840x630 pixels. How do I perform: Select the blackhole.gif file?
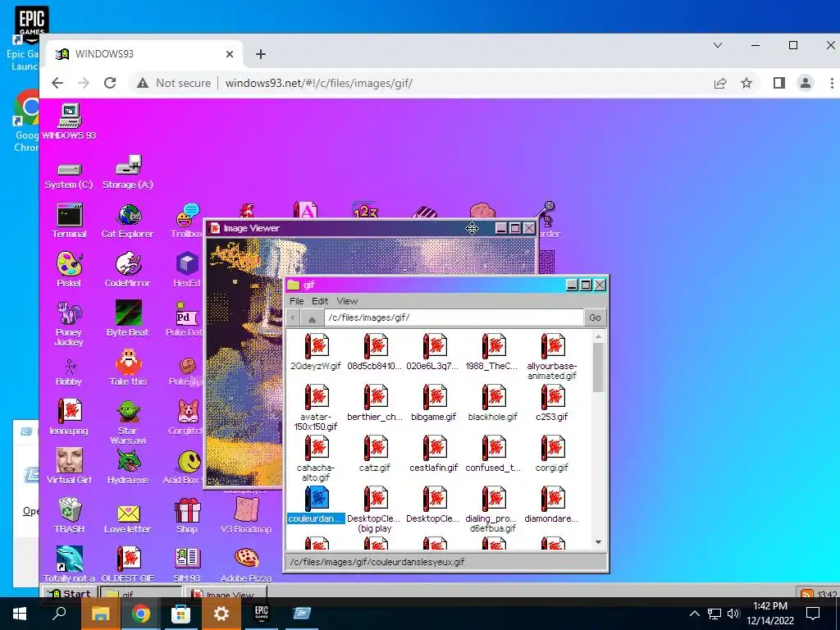coord(493,397)
